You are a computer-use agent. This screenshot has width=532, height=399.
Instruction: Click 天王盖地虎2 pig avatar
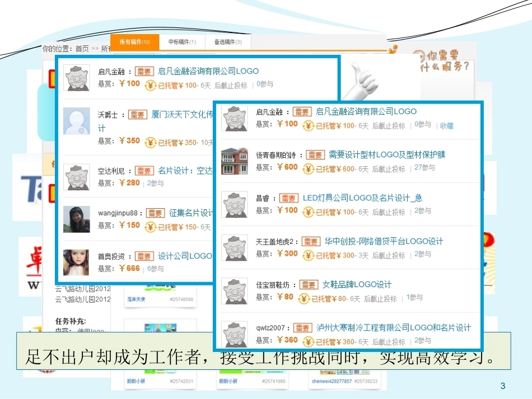235,248
